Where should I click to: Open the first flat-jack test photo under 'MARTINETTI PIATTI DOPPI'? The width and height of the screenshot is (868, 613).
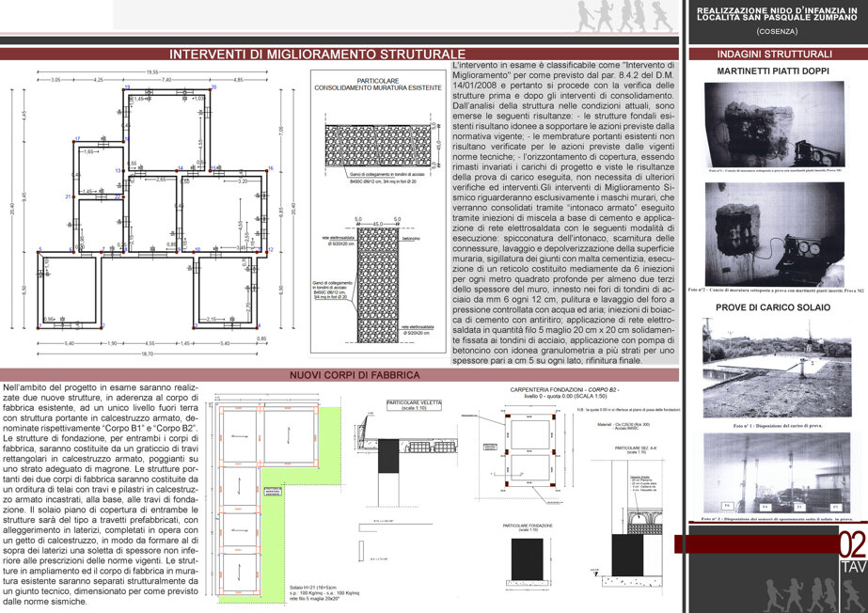[x=774, y=123]
